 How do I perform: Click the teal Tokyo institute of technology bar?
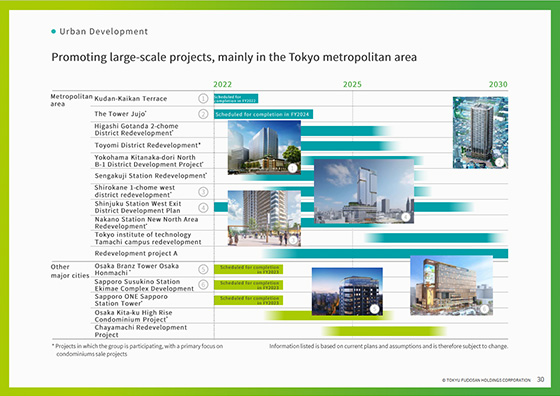(435, 238)
